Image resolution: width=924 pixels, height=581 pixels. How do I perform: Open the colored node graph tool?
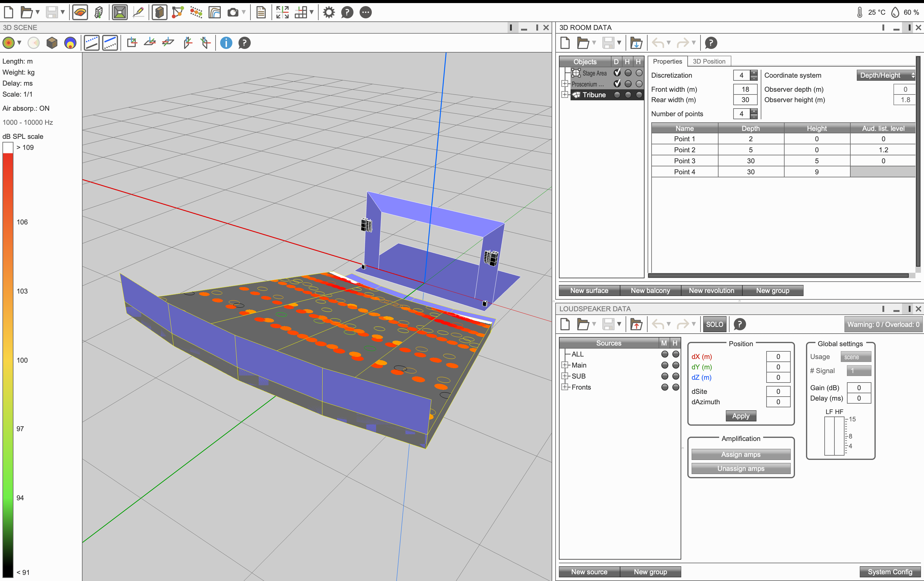[x=178, y=12]
